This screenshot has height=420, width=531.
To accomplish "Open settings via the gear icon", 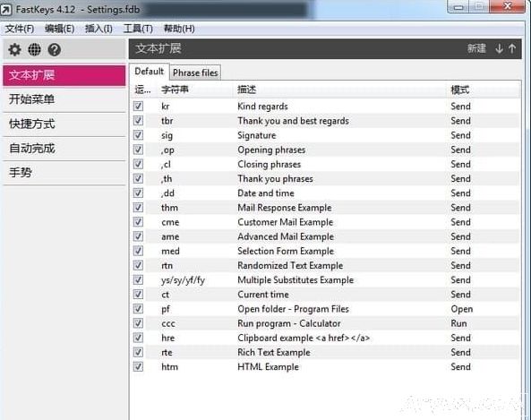I will (14, 50).
